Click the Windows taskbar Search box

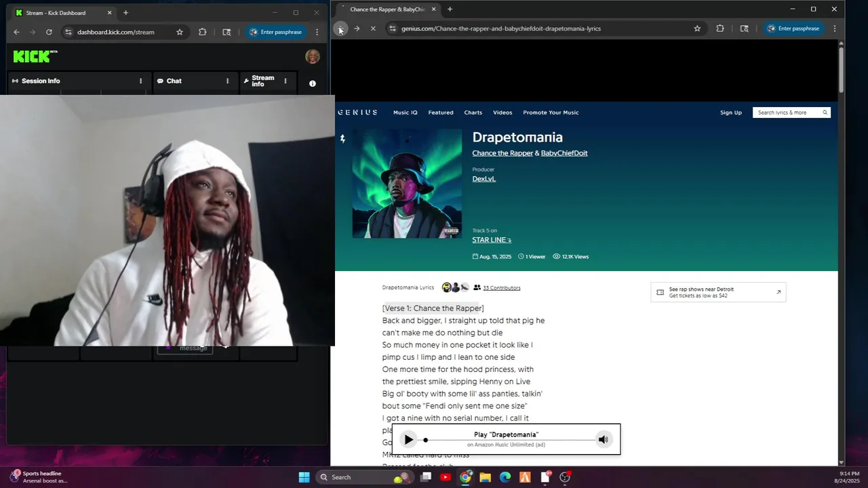[x=365, y=477]
